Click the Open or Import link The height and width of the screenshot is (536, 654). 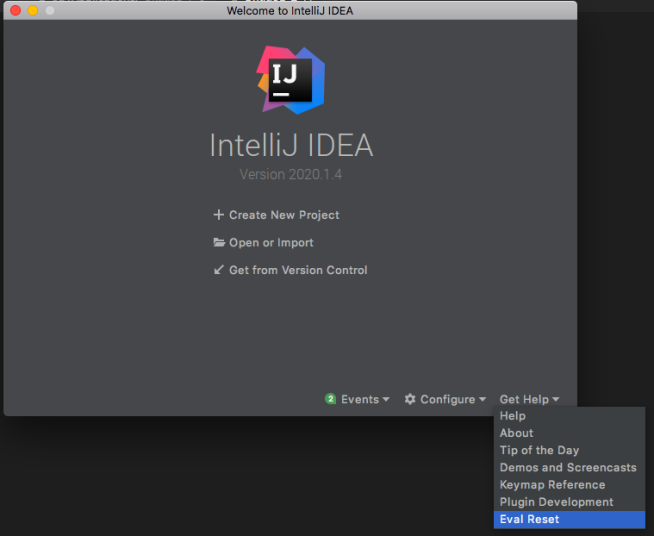[x=271, y=243]
